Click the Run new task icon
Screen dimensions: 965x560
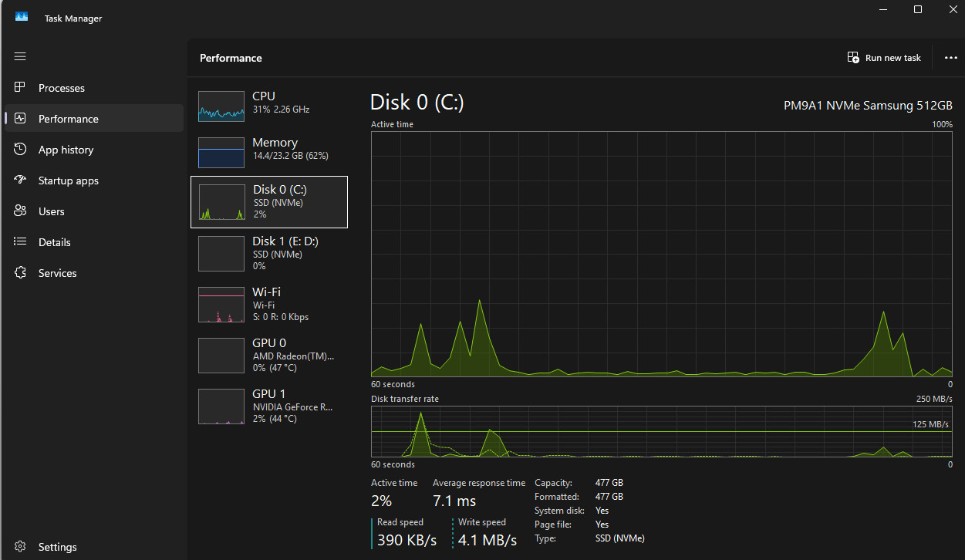coord(853,58)
